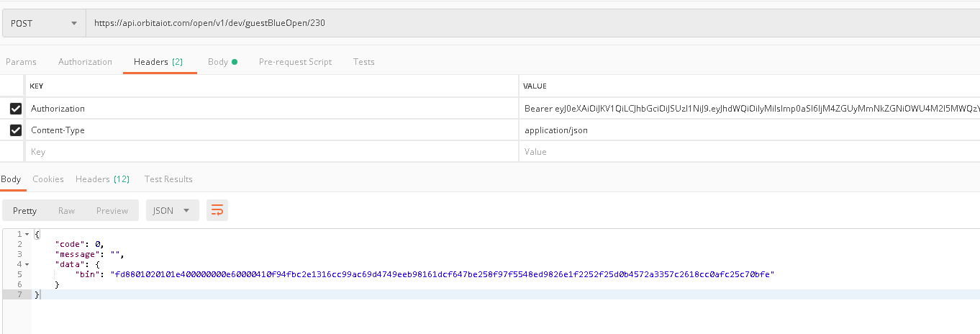The height and width of the screenshot is (334, 980).
Task: Toggle line wrap icon in response viewer
Action: click(217, 210)
